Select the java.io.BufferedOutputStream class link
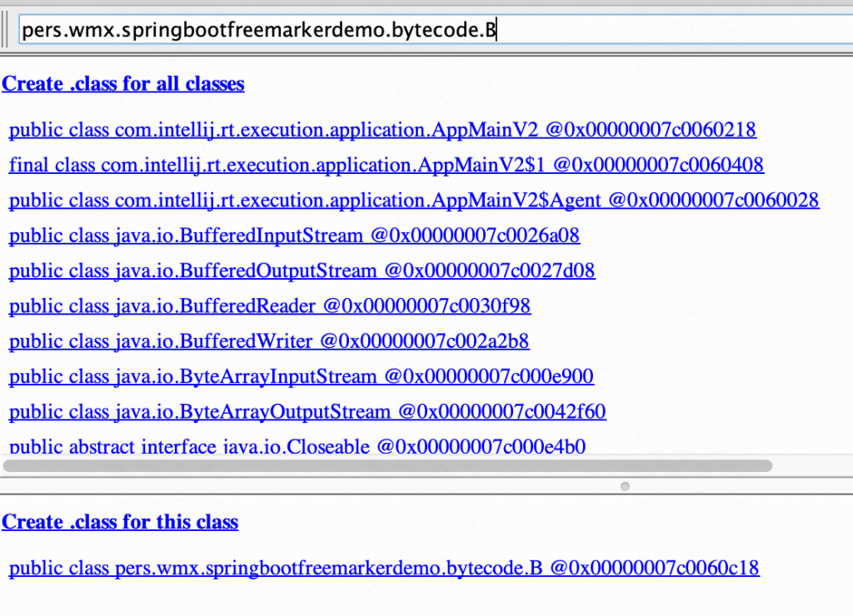Viewport: 853px width, 616px height. pos(302,271)
